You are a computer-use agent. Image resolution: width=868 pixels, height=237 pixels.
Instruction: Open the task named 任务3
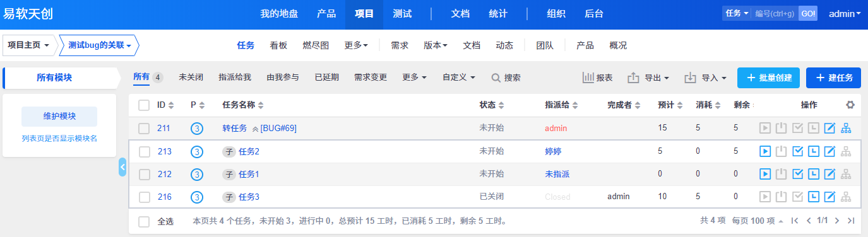point(249,197)
